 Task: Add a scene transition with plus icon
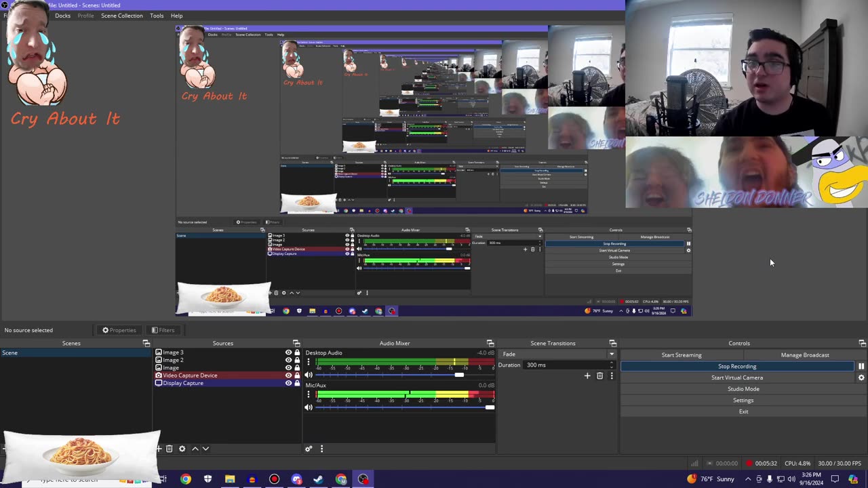click(587, 375)
